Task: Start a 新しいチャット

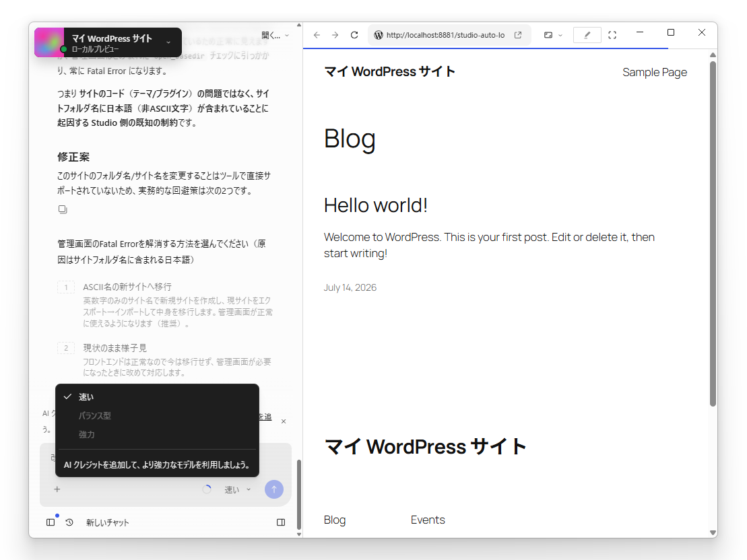Action: tap(107, 522)
